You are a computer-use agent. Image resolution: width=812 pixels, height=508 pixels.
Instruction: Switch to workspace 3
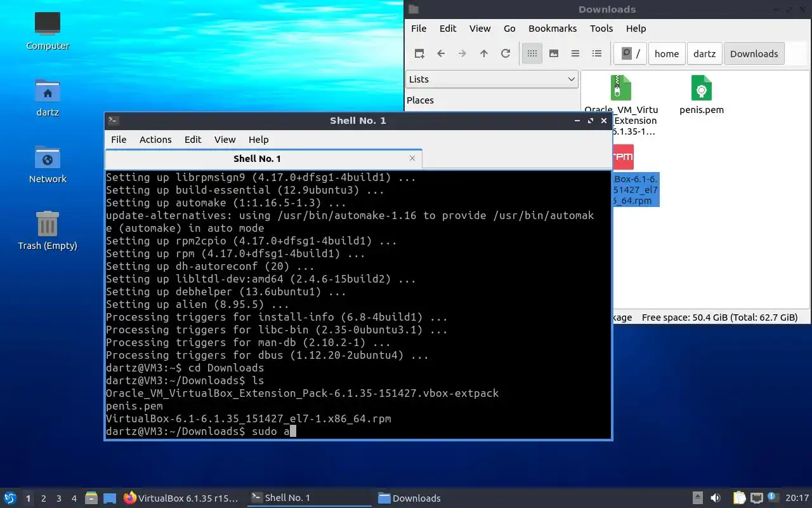pos(58,498)
